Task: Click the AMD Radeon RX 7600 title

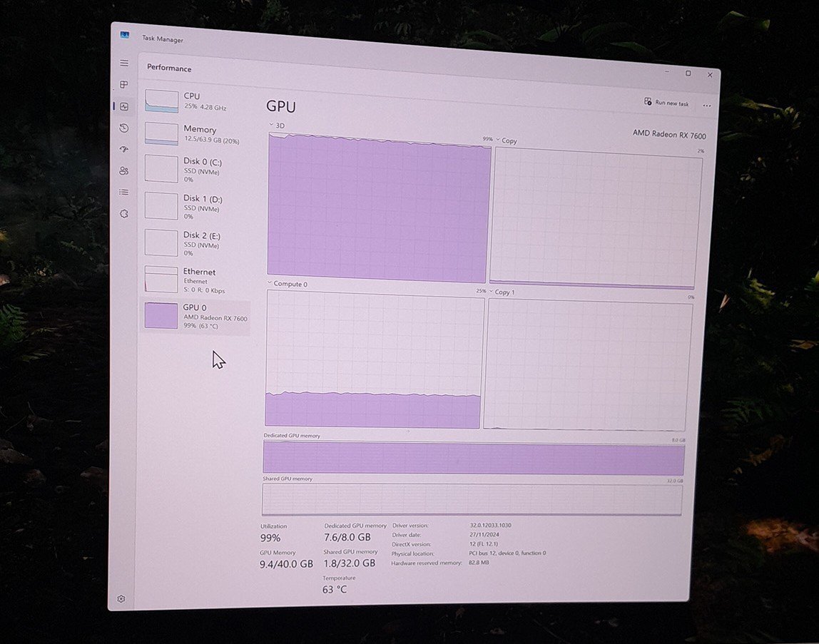Action: [x=669, y=134]
